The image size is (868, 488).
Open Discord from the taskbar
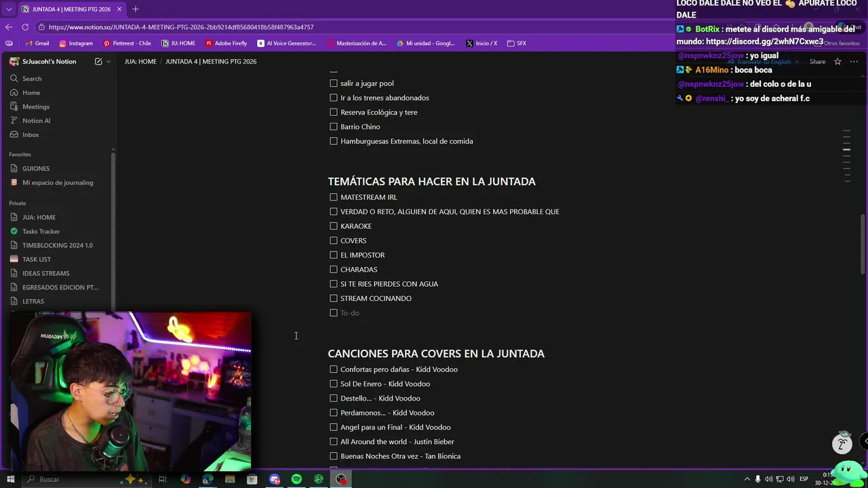point(275,479)
